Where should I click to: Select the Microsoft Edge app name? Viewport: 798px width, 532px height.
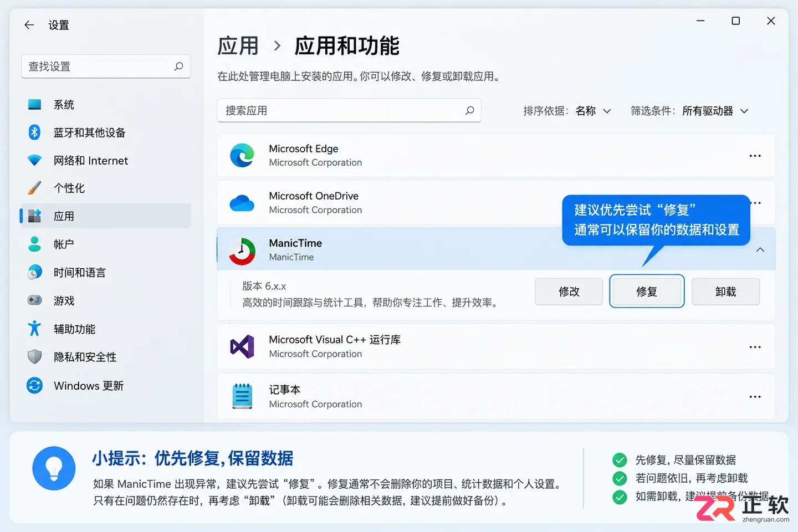[304, 149]
